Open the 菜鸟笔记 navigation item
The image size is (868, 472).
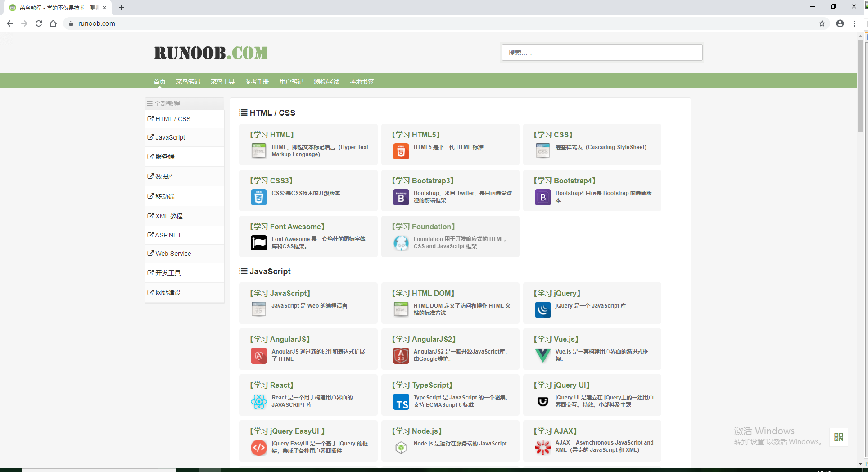click(x=188, y=82)
